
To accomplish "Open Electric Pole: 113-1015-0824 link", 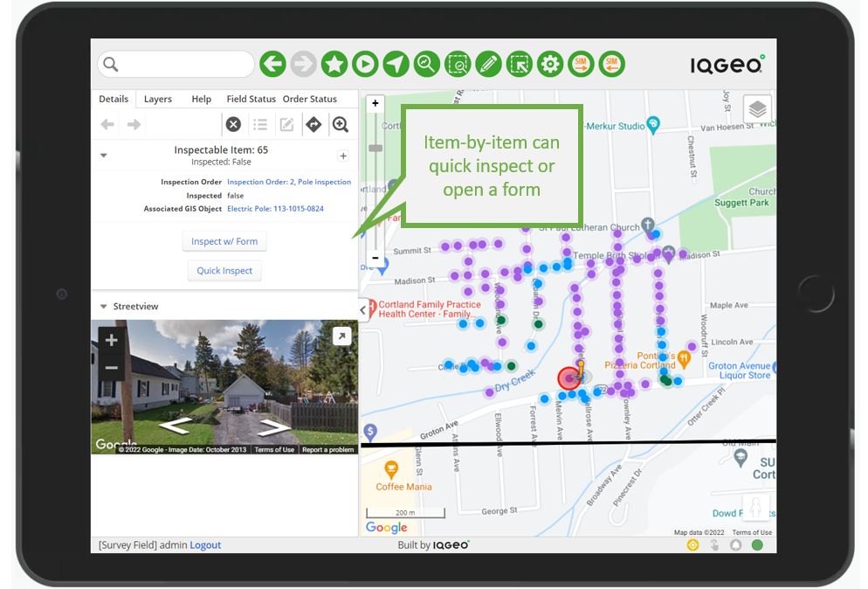I will [275, 209].
